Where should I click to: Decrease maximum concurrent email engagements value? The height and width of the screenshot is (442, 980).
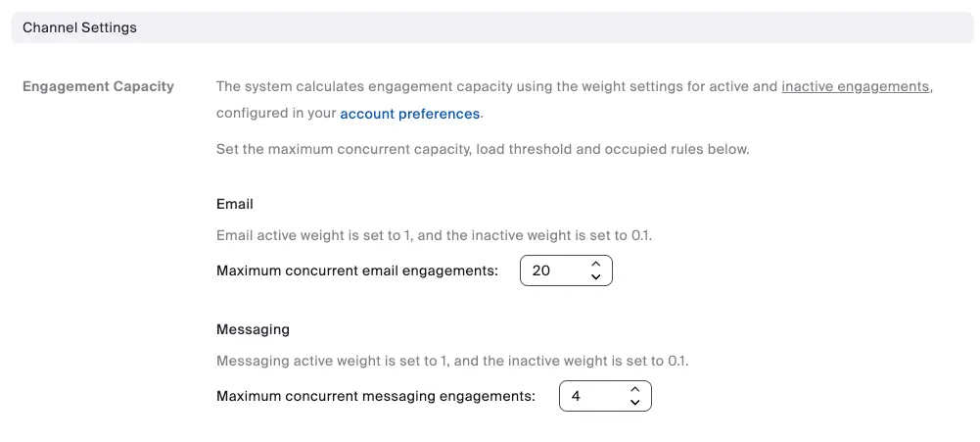[595, 277]
